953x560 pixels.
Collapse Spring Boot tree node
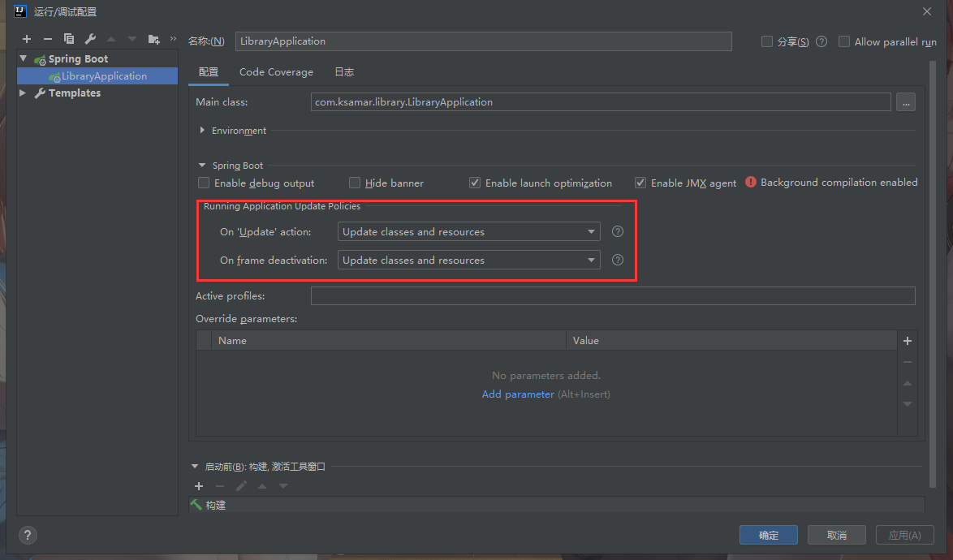tap(23, 58)
